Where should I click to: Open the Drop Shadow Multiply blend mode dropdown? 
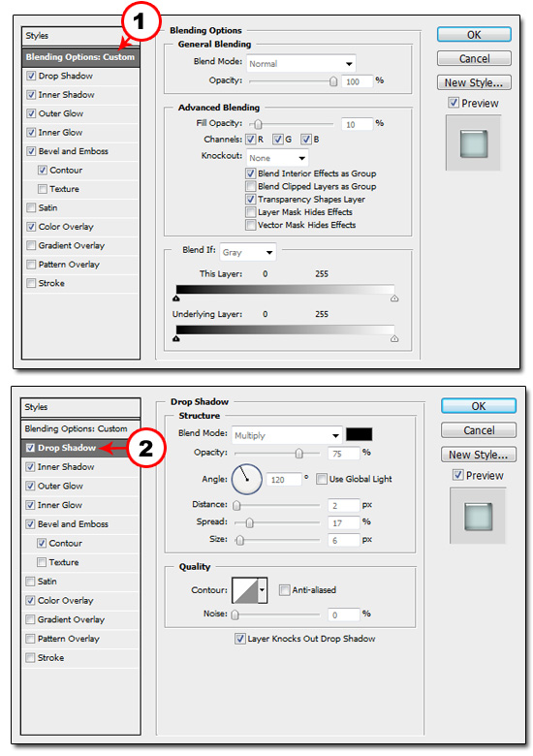(287, 435)
